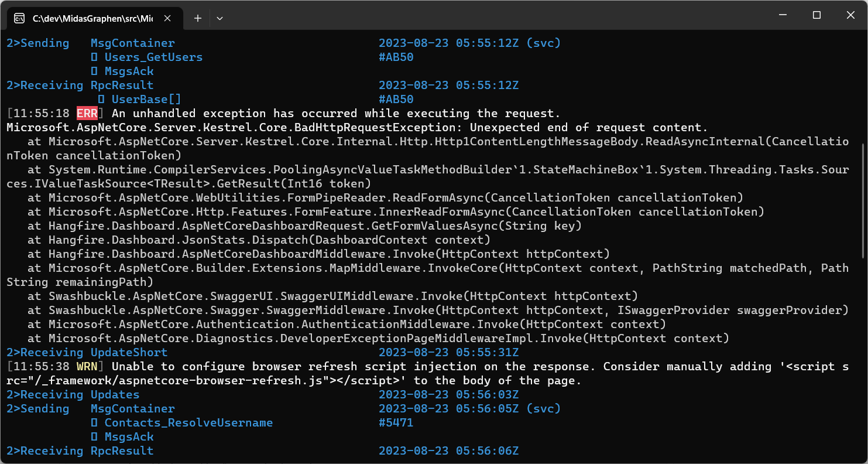This screenshot has width=868, height=464.
Task: Click the Receiving UpdateShort log entry
Action: [88, 352]
